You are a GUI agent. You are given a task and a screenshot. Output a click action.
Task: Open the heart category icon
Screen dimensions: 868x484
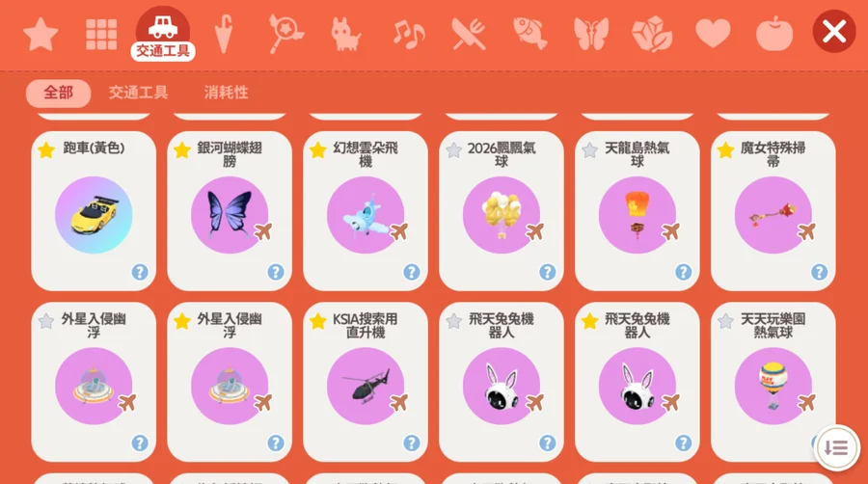click(713, 33)
